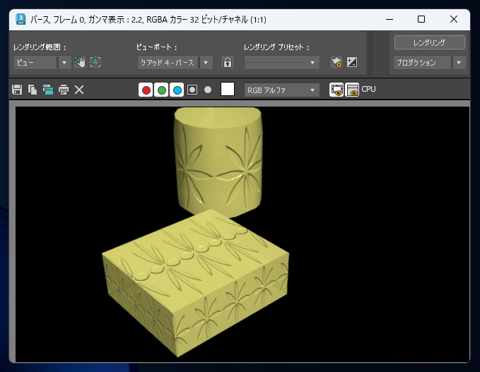
Task: Open the レンダリング プリセット dropdown
Action: (282, 62)
